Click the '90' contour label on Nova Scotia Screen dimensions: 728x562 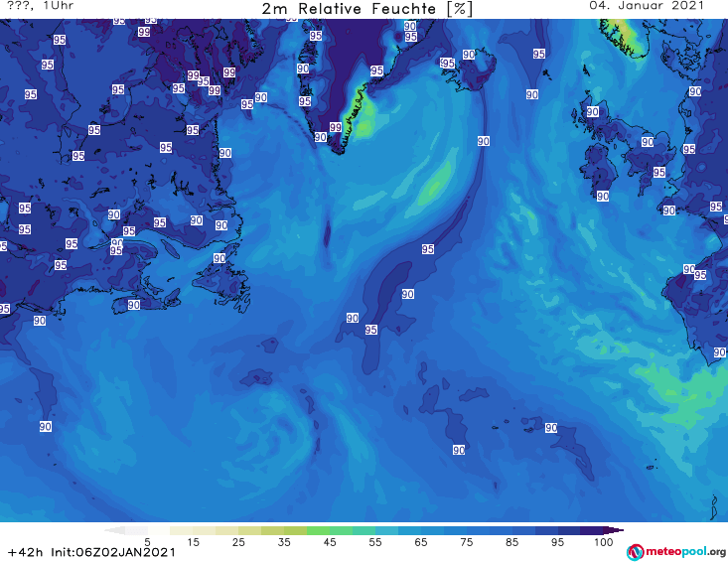click(134, 305)
